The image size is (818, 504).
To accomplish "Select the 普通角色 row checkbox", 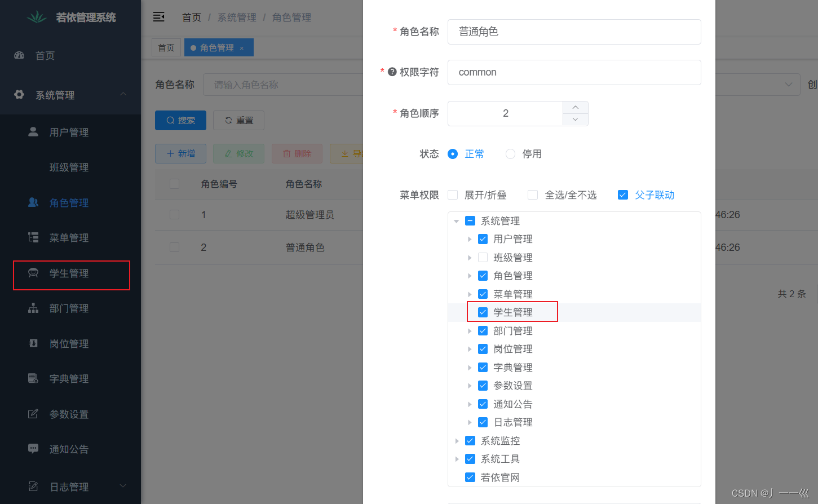I will (175, 247).
